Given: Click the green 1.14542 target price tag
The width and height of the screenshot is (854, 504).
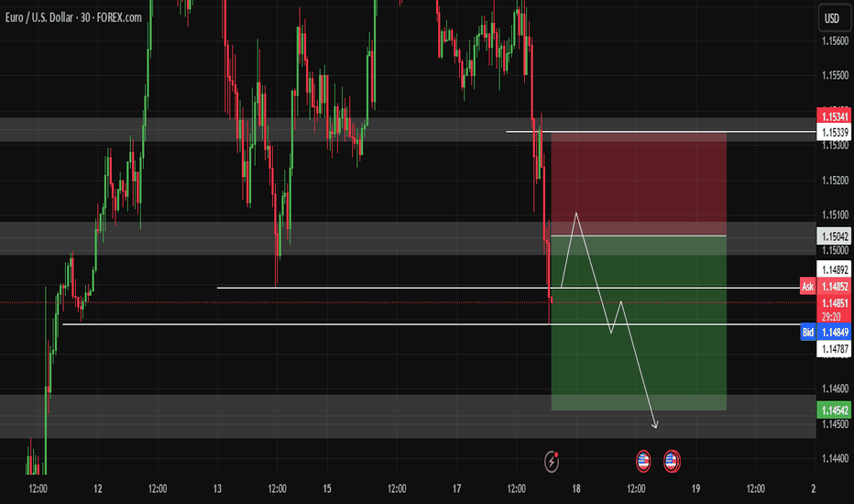Looking at the screenshot, I should tap(834, 411).
